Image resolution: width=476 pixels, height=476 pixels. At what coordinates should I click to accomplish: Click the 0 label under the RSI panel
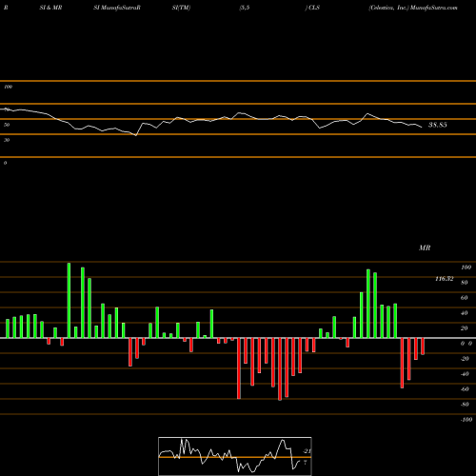coord(5,163)
